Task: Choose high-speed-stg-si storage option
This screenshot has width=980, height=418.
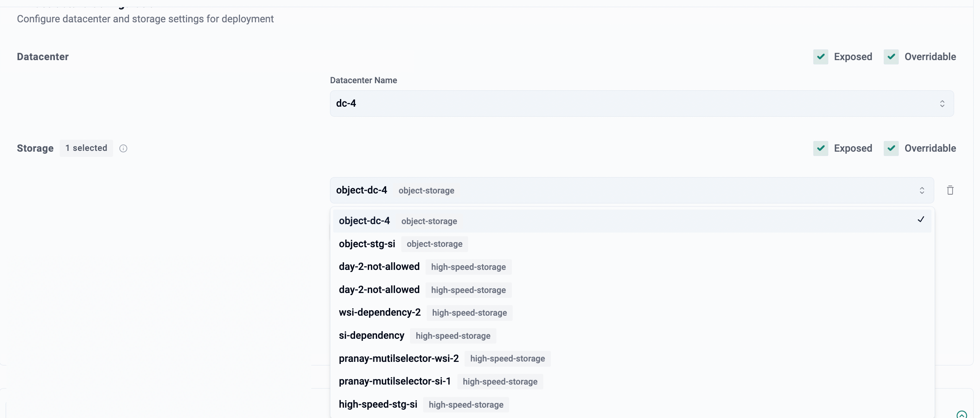Action: (378, 404)
